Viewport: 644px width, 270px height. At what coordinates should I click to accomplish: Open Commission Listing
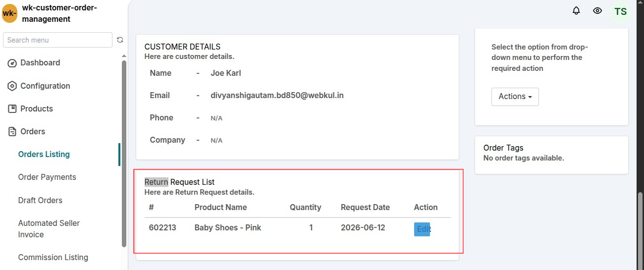pyautogui.click(x=53, y=257)
